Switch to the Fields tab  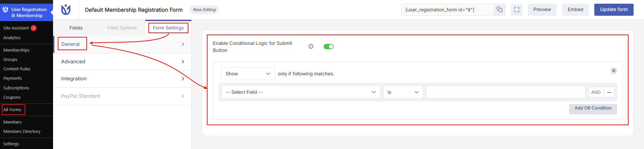point(76,28)
